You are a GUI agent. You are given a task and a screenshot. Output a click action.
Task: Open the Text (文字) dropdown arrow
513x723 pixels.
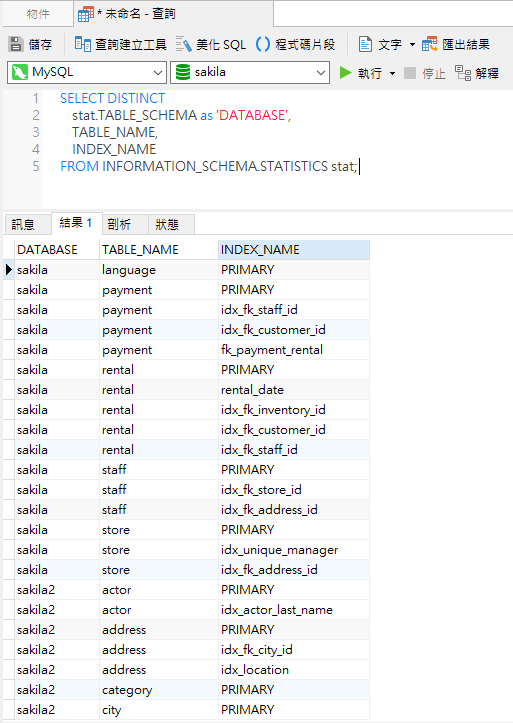[412, 45]
